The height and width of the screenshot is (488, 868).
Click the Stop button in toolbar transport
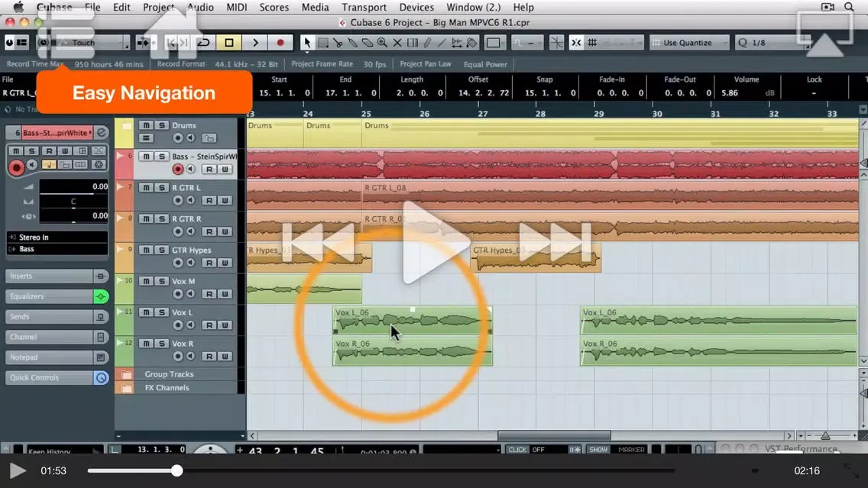pos(229,43)
